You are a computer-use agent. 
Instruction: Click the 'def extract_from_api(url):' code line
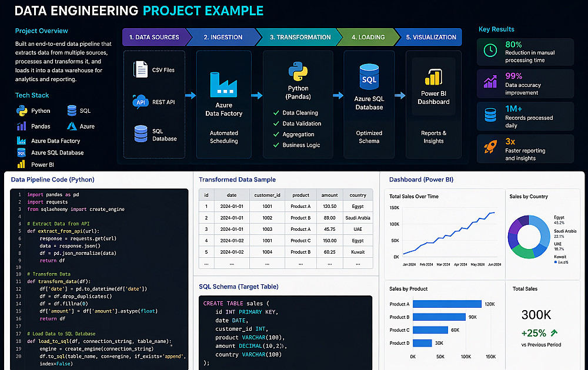pos(63,231)
